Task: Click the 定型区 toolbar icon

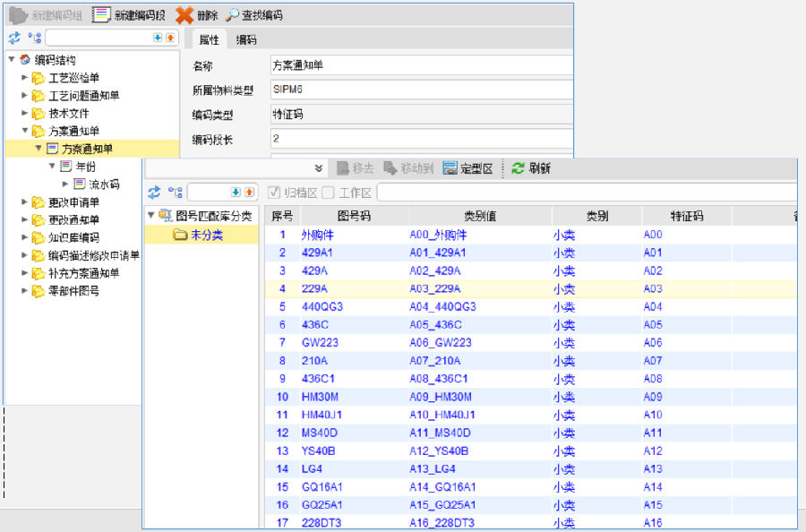Action: click(x=450, y=168)
